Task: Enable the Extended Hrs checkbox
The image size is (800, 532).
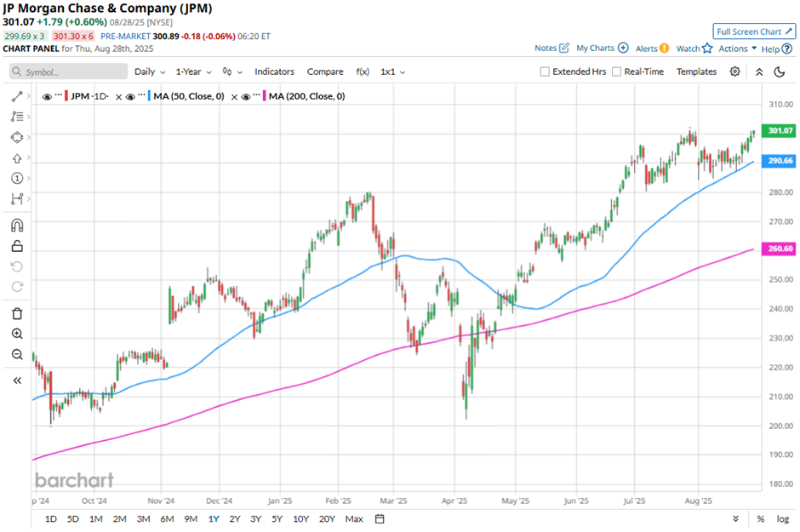Action: 545,72
